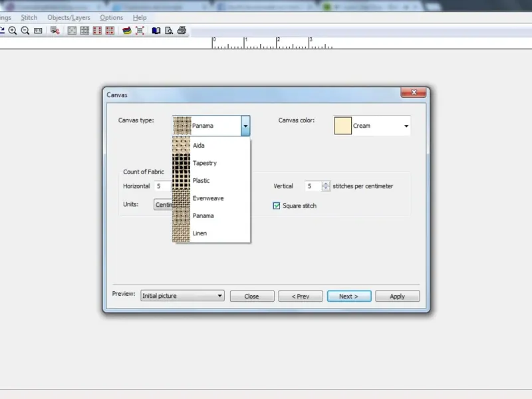Image resolution: width=532 pixels, height=399 pixels.
Task: Click the fit-to-window red arrows icon
Action: click(140, 31)
